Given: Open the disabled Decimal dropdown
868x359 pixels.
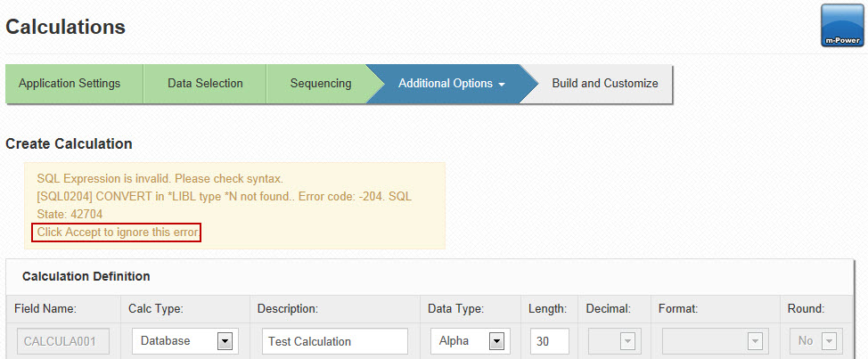Looking at the screenshot, I should coord(615,341).
